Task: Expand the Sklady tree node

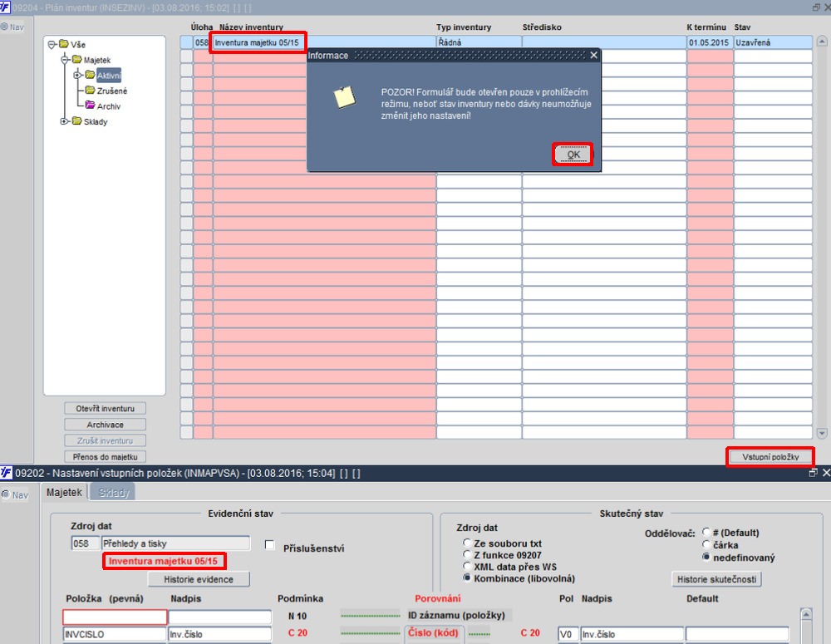Action: (64, 121)
